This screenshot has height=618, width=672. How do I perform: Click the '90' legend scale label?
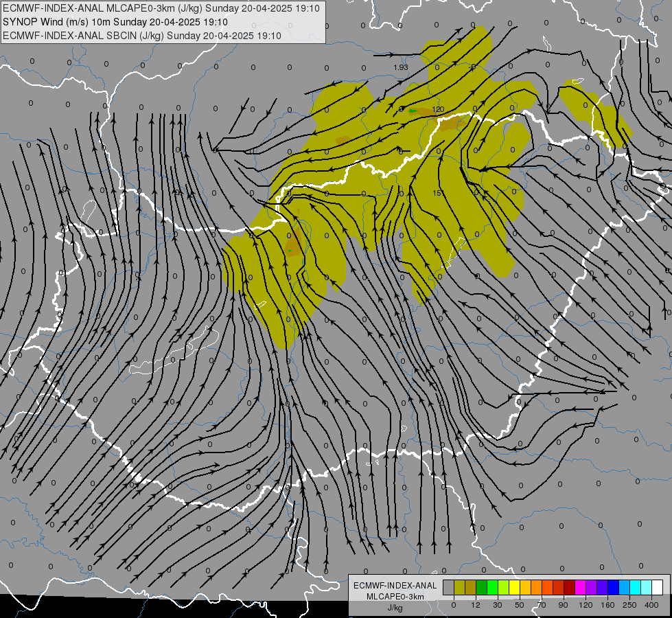point(563,605)
